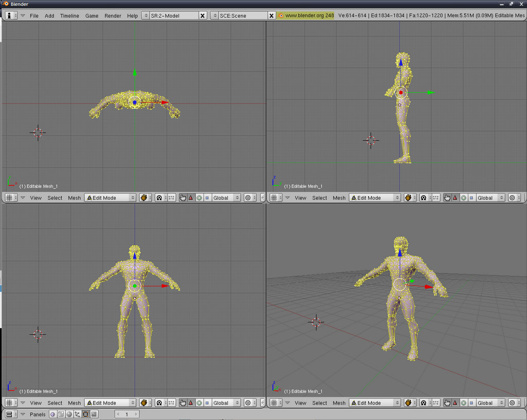Click the frame number field showing 1
The image size is (527, 420).
click(x=127, y=414)
